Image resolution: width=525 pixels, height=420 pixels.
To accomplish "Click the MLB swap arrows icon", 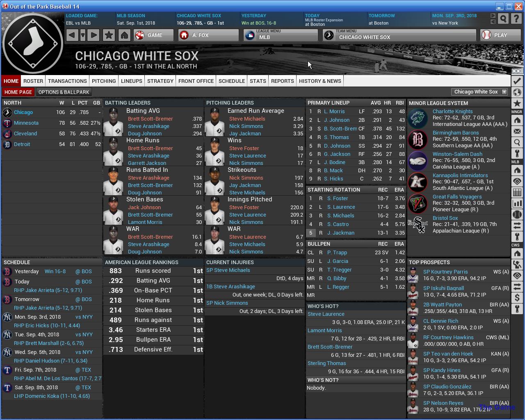I will [517, 226].
